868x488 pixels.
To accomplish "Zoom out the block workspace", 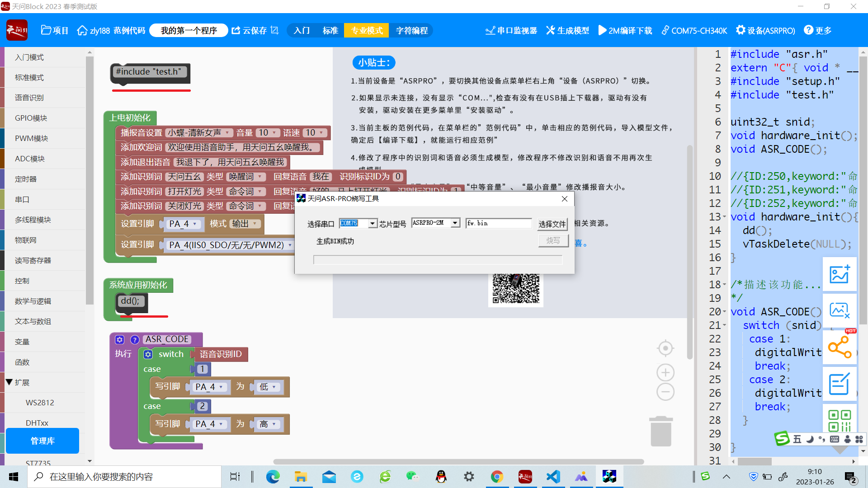I will pos(665,392).
